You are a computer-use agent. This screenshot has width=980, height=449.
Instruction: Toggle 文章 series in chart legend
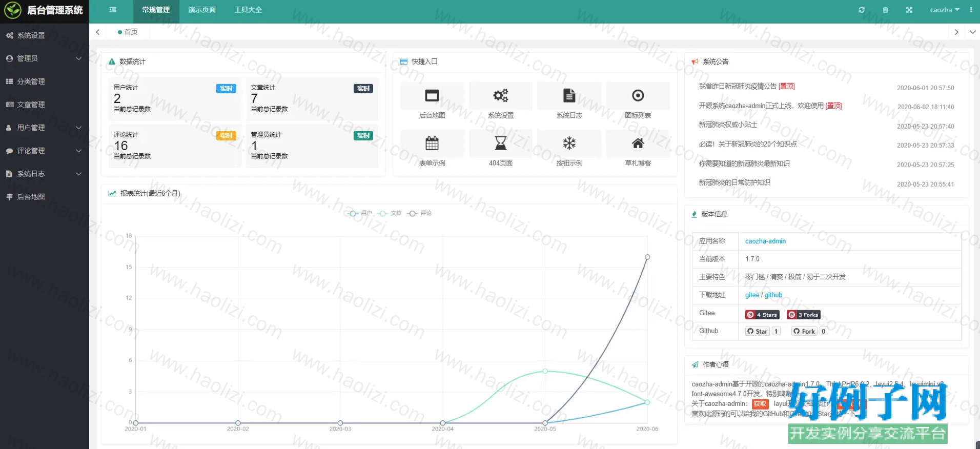390,213
